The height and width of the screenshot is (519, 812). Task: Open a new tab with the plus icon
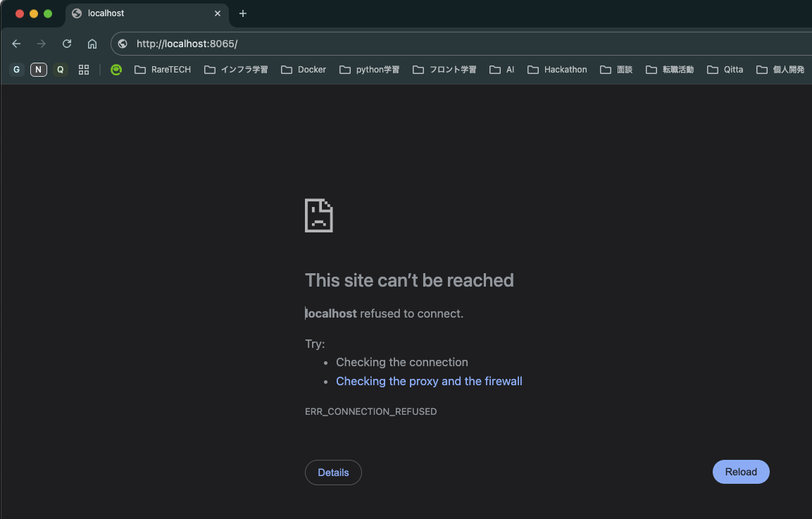click(242, 13)
